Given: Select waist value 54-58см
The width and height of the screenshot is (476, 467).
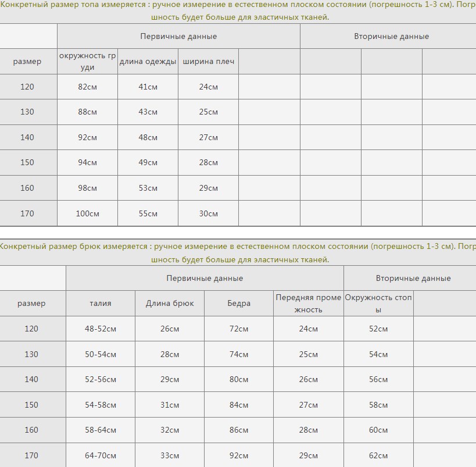Looking at the screenshot, I should click(x=101, y=405).
